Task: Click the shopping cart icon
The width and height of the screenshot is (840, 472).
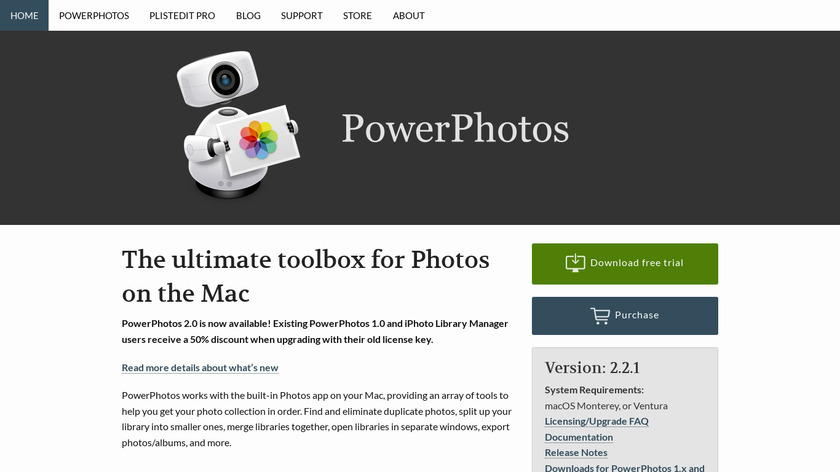Action: (x=600, y=316)
